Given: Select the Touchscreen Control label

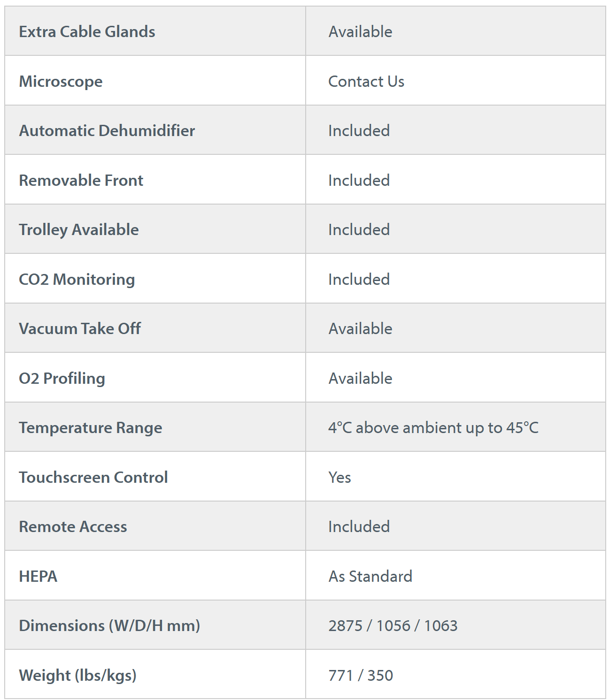Looking at the screenshot, I should click(93, 477).
